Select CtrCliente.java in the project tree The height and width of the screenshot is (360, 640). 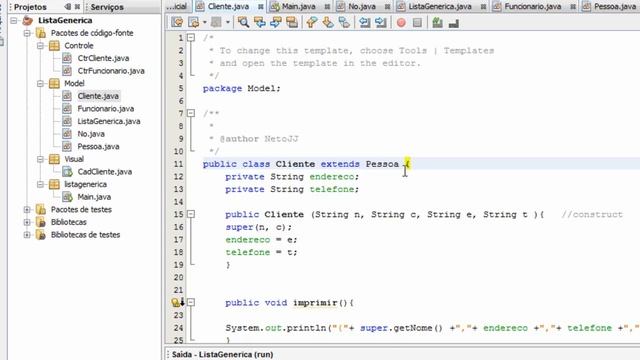click(103, 58)
